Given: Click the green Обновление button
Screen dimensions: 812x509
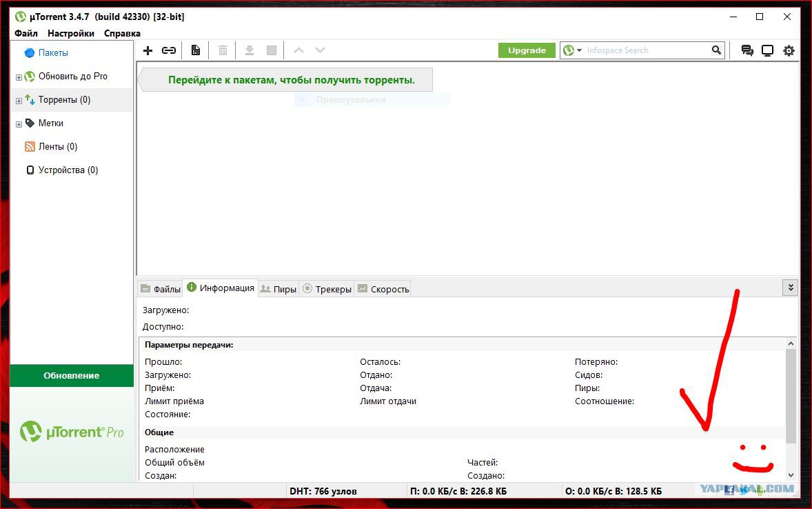Looking at the screenshot, I should click(x=72, y=375).
